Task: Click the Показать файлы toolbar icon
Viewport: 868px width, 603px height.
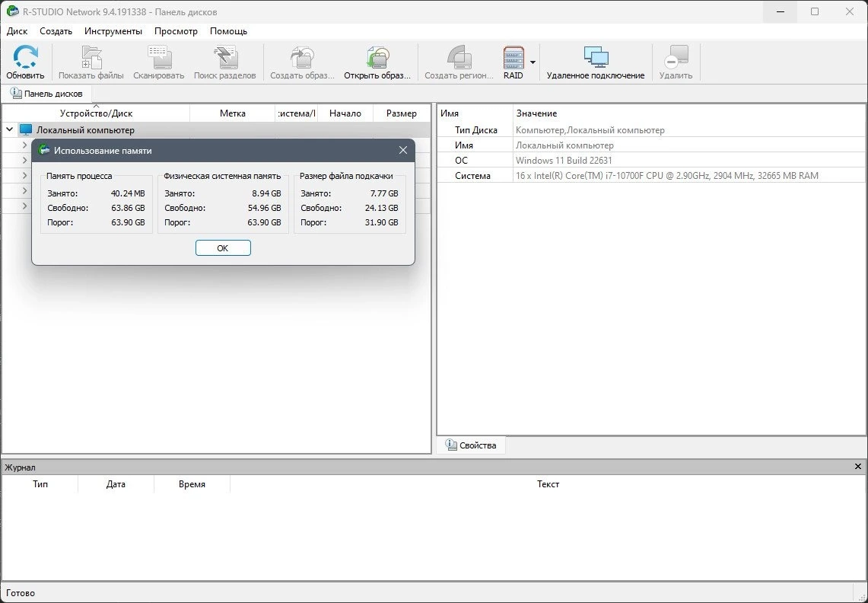Action: 91,57
